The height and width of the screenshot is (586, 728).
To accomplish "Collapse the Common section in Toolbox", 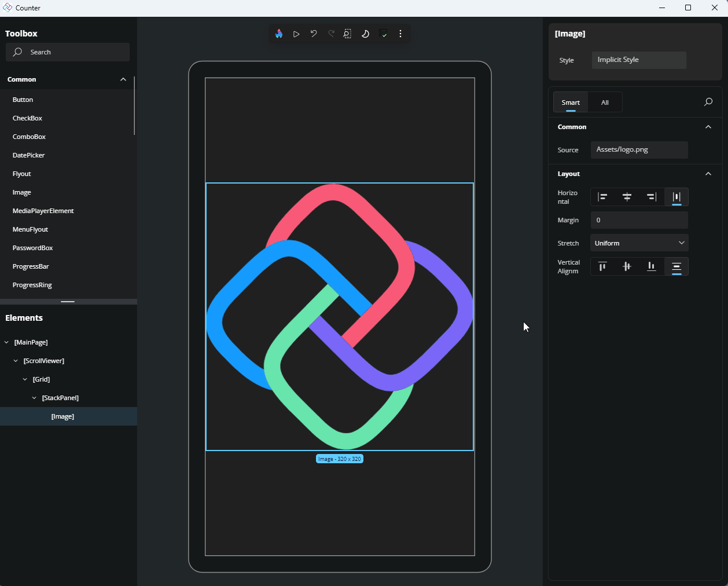I will click(x=123, y=79).
